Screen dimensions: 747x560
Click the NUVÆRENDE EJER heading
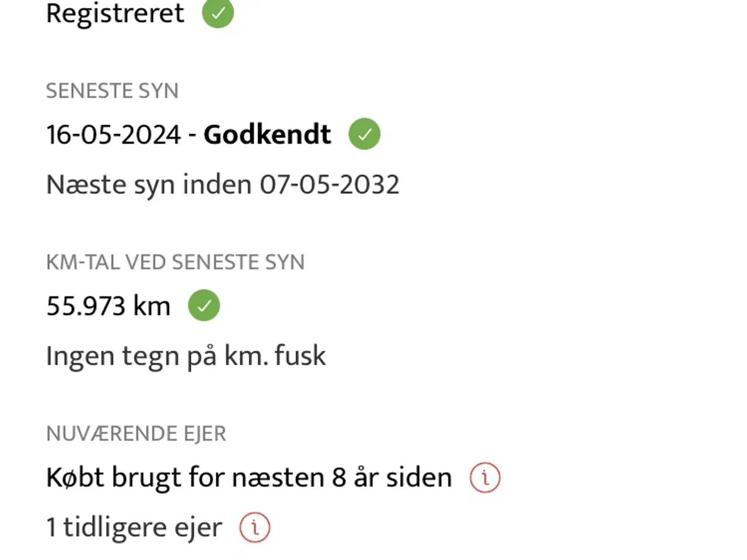136,434
